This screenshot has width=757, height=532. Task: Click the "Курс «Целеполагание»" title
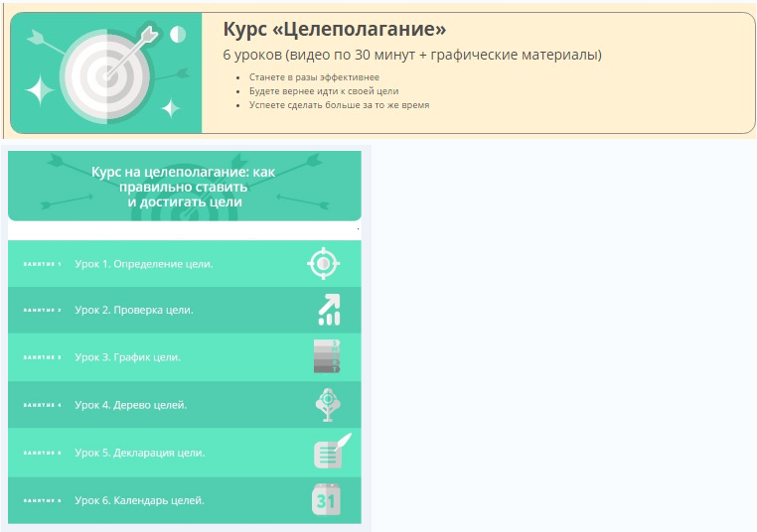335,29
